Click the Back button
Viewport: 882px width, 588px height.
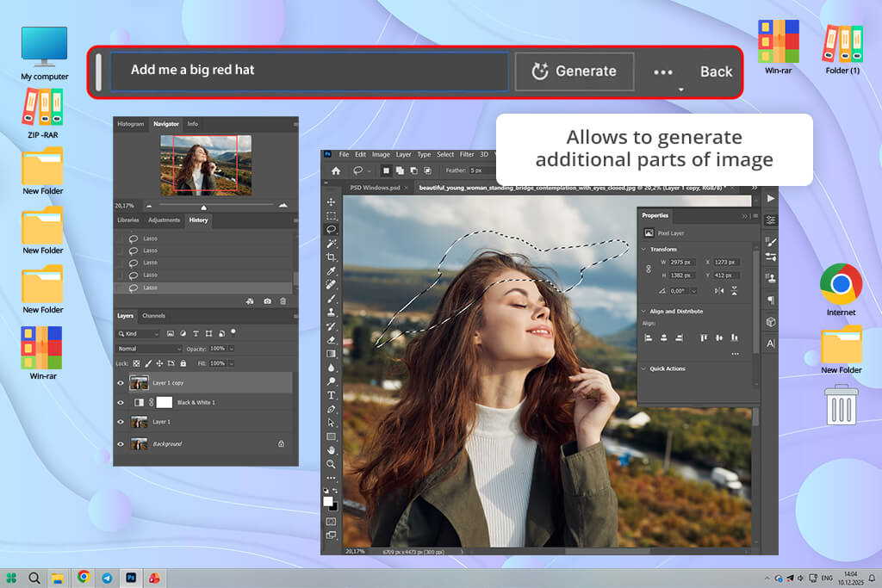coord(716,71)
